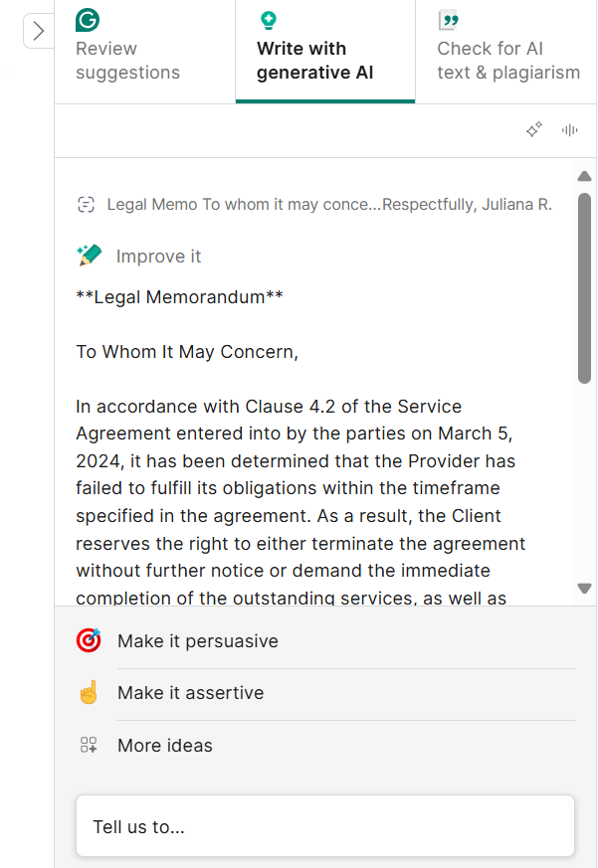
Task: Expand More ideas
Action: tap(164, 746)
